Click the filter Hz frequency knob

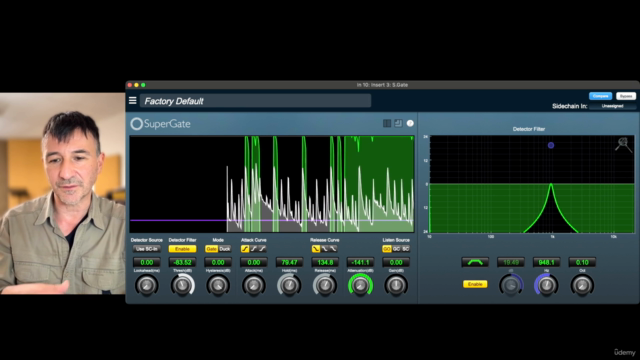click(x=547, y=285)
